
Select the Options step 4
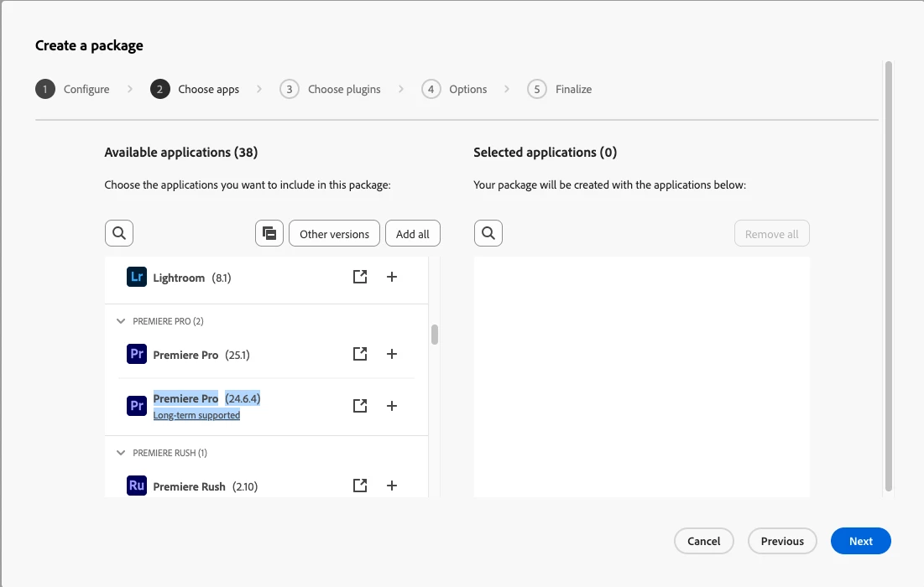[x=455, y=89]
